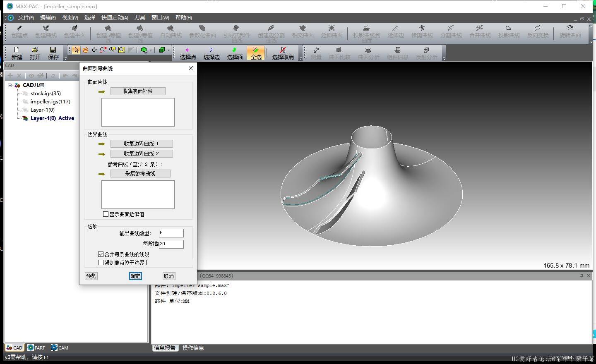Click the 测量 (measure) tool icon
596x364 pixels.
pyautogui.click(x=316, y=50)
